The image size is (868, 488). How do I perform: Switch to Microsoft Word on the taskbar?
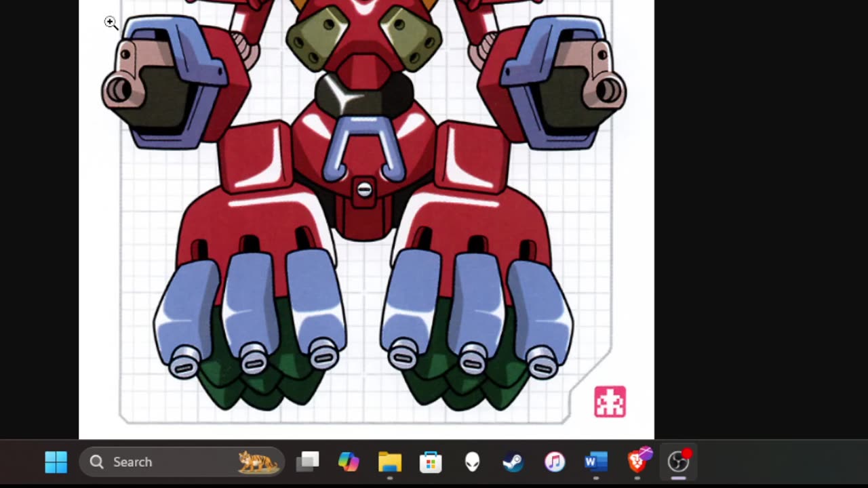(x=595, y=462)
